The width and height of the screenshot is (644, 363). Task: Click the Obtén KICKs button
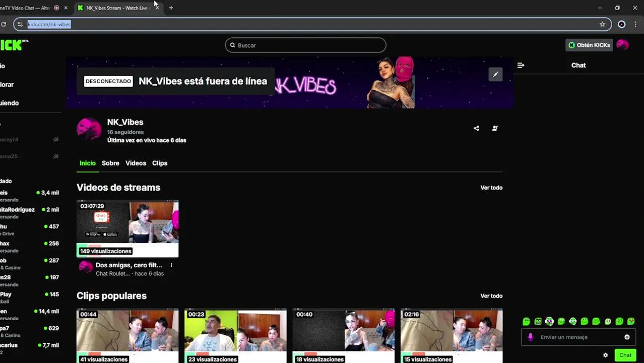click(589, 45)
